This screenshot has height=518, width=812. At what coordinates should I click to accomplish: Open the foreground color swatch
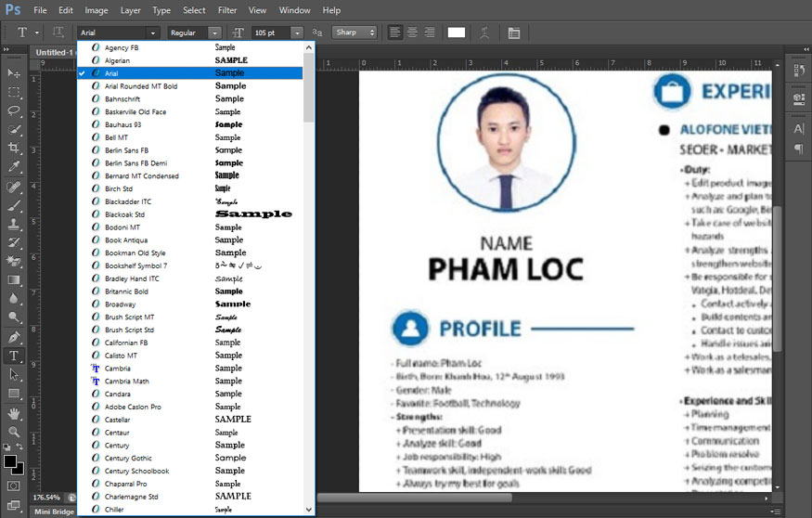(9, 460)
